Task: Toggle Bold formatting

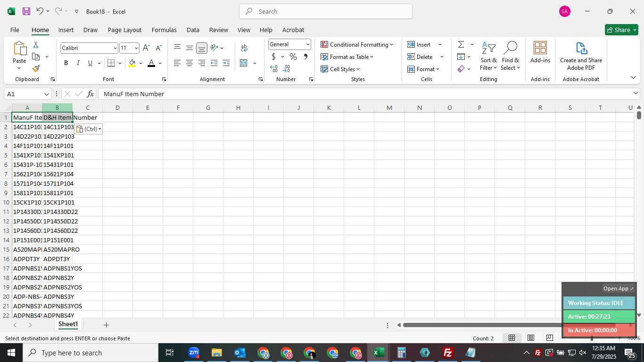Action: 66,63
